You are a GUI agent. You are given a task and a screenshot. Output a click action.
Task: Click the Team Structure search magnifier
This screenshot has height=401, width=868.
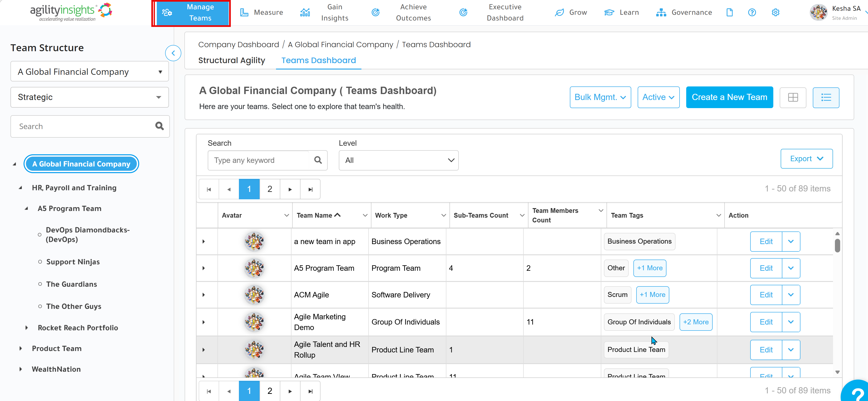[x=159, y=126]
